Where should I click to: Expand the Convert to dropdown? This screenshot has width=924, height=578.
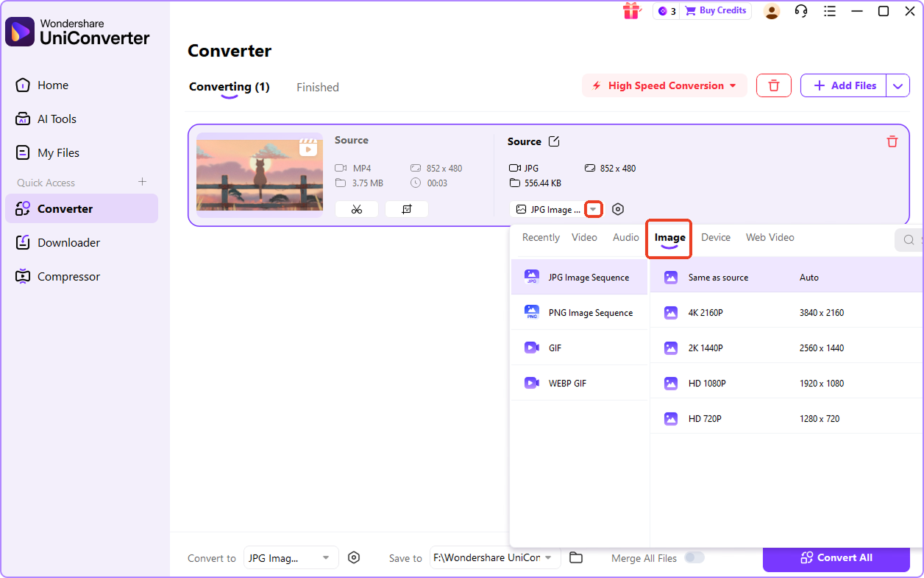(x=325, y=557)
